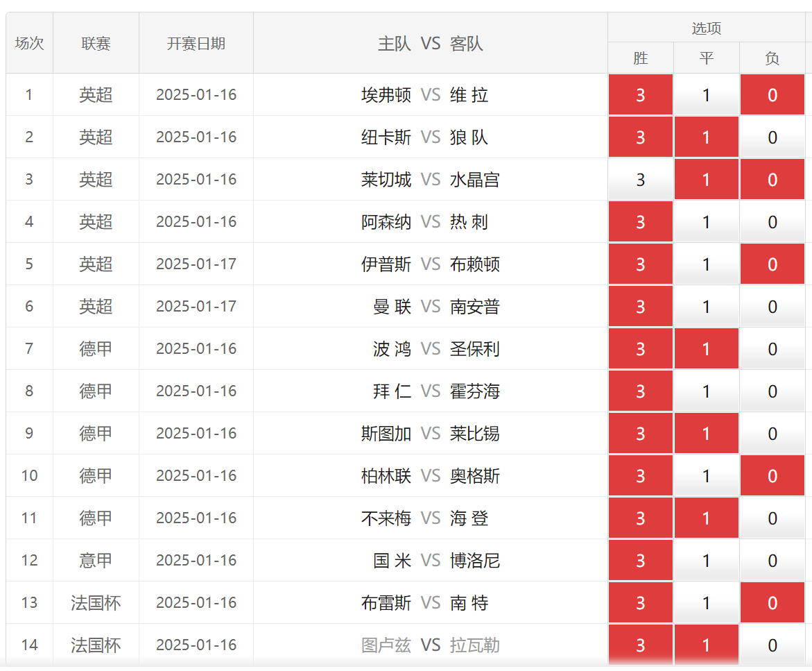
Task: Toggle draw 1 for 国米 VS 博洛尼
Action: coord(707,560)
